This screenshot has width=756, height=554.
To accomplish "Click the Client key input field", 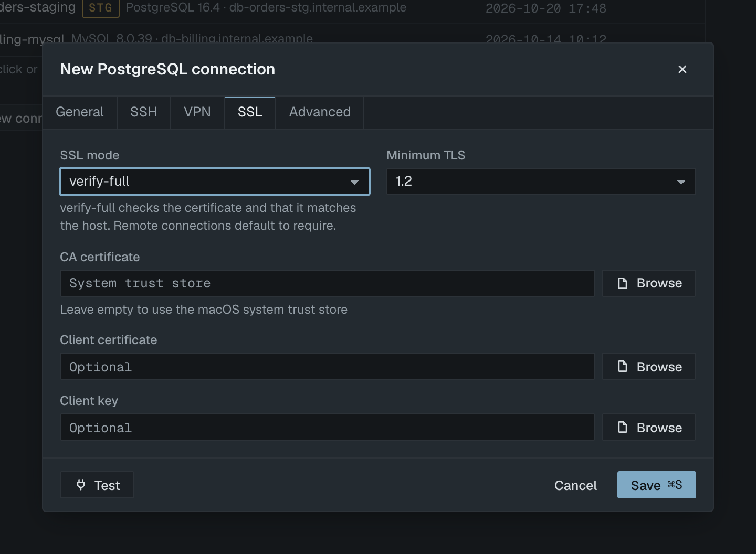I will click(x=327, y=428).
